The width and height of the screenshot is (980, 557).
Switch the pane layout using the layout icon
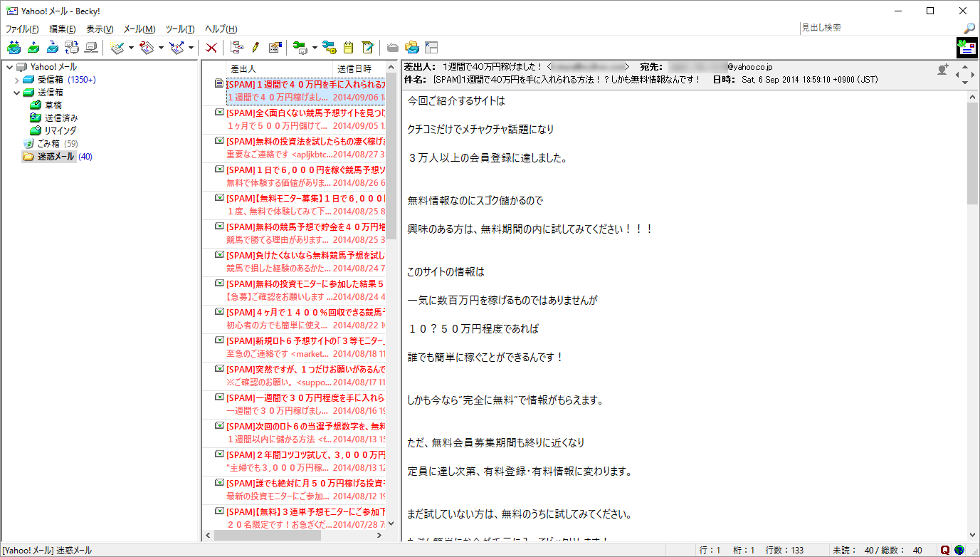pyautogui.click(x=431, y=48)
